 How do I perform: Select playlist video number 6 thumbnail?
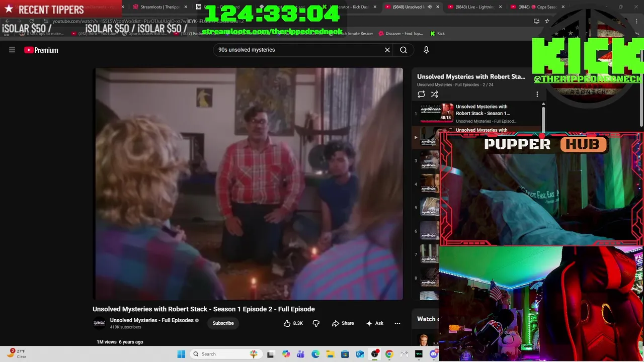(x=429, y=231)
